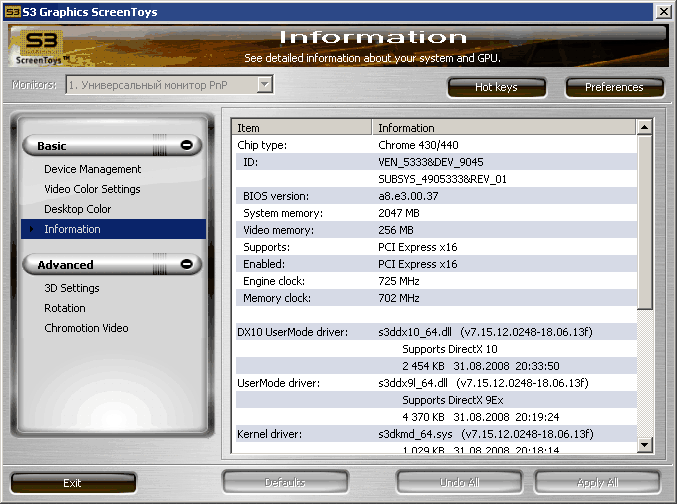The image size is (677, 504).
Task: Click the Exit button
Action: tap(73, 483)
